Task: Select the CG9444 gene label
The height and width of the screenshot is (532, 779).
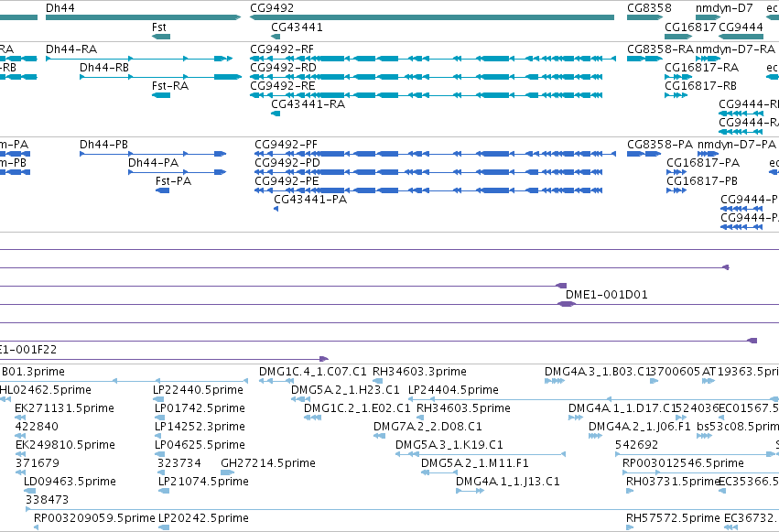Action: pos(741,27)
